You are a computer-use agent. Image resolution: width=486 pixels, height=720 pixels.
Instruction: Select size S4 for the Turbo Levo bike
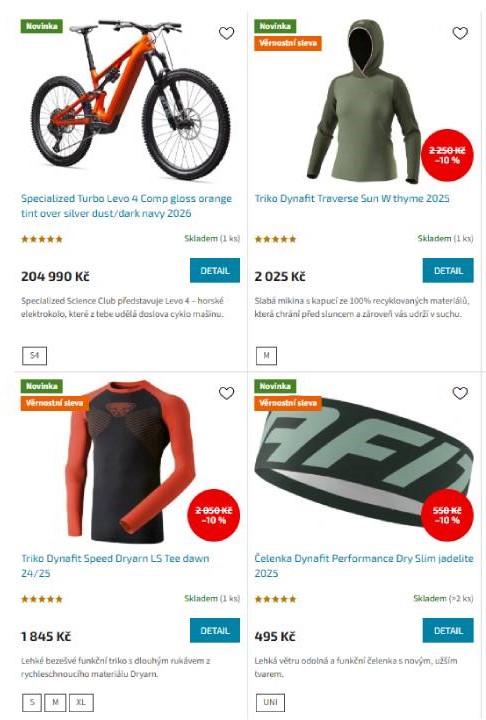(x=34, y=355)
